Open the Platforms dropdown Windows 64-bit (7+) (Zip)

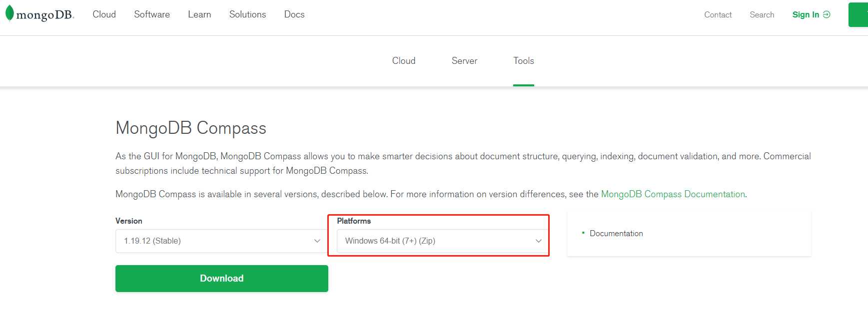pos(443,241)
